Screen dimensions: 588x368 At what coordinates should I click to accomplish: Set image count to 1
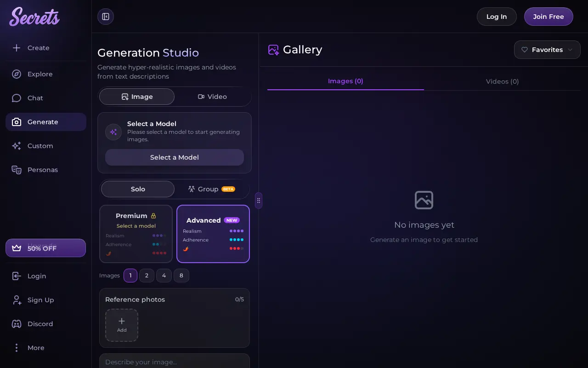[130, 276]
